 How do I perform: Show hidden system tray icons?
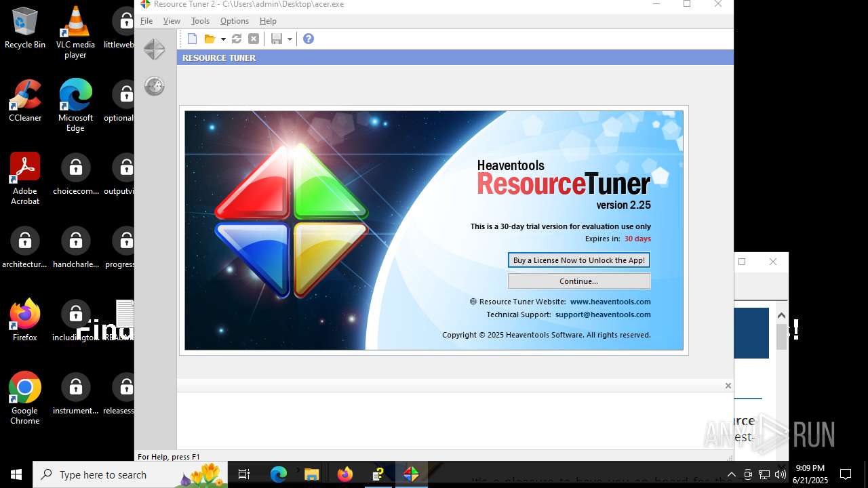731,474
